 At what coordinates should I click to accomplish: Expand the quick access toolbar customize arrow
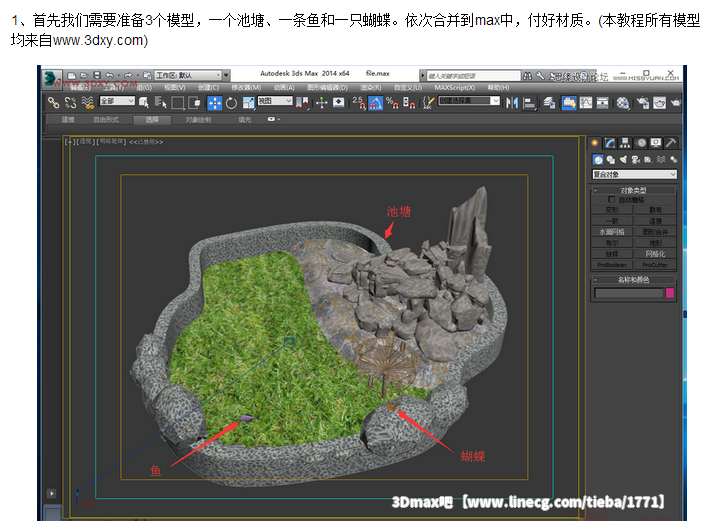(226, 75)
